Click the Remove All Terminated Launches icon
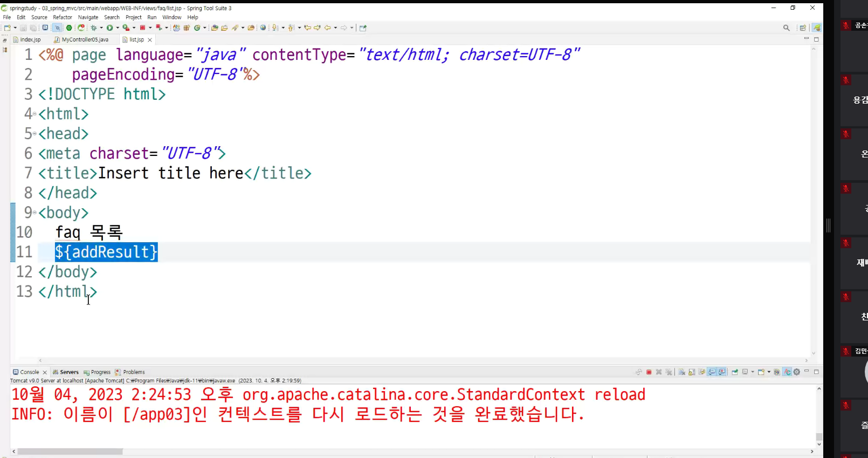This screenshot has width=868, height=458. pos(669,372)
